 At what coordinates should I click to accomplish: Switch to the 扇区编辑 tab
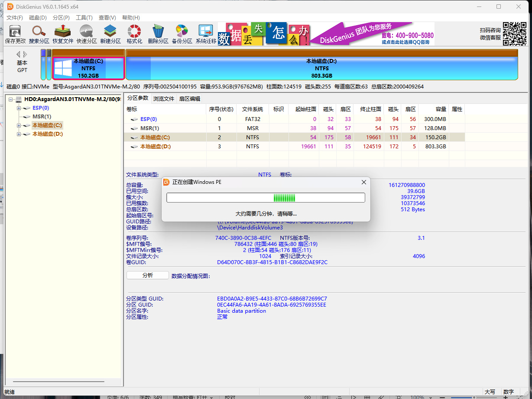tap(190, 99)
